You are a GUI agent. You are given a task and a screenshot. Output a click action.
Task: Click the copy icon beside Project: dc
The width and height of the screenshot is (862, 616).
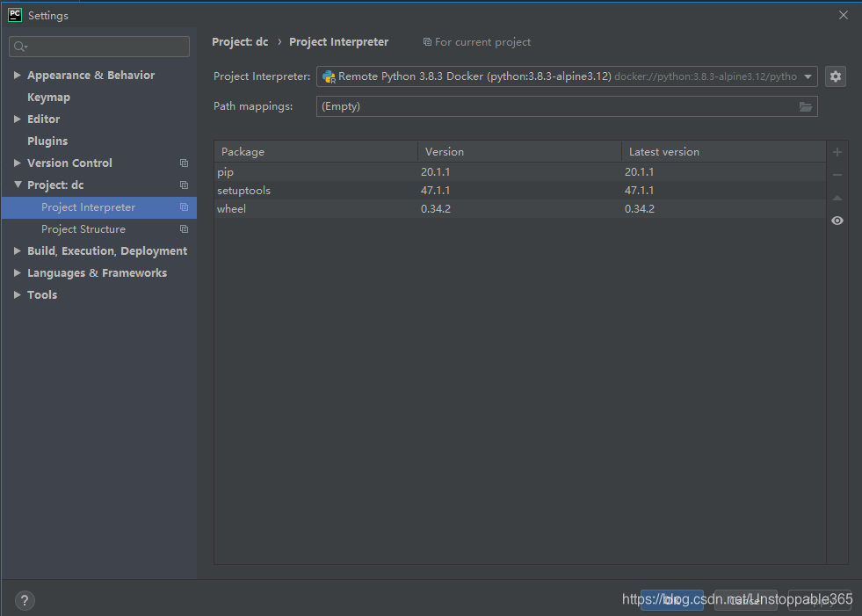(x=185, y=185)
